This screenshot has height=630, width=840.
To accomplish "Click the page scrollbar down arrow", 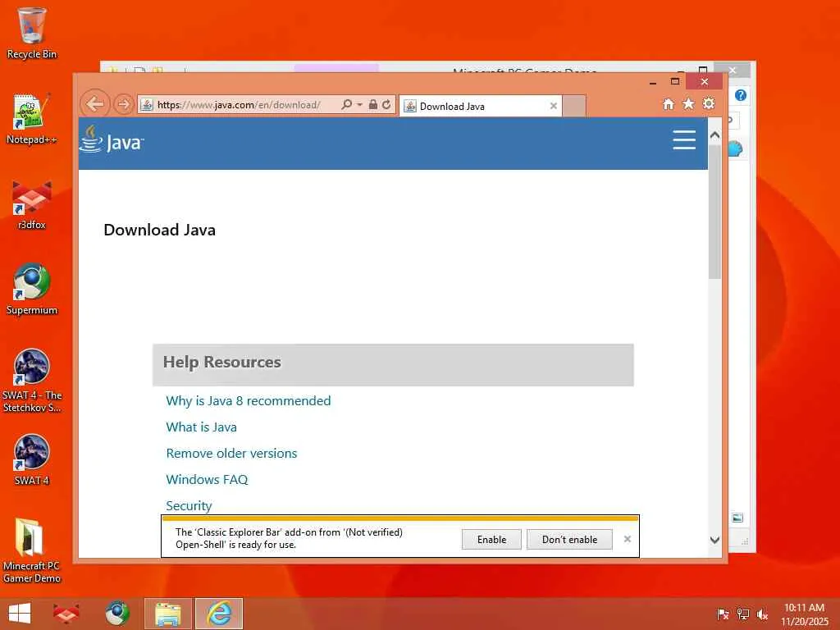I will coord(714,540).
